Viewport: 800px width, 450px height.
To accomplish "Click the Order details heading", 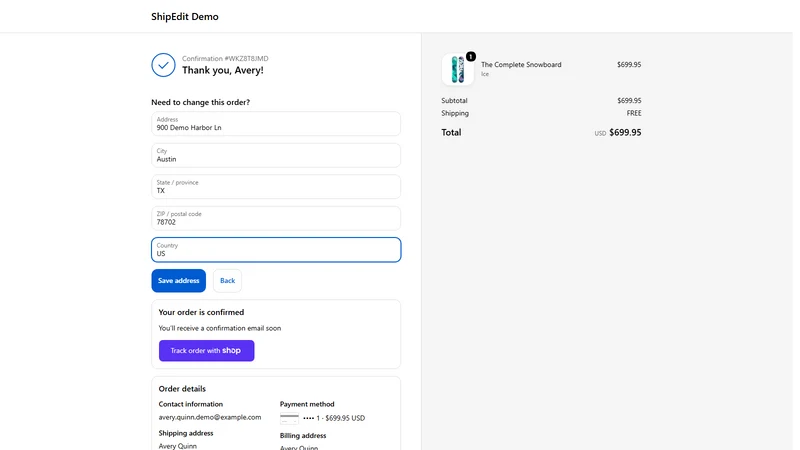I will (x=182, y=389).
